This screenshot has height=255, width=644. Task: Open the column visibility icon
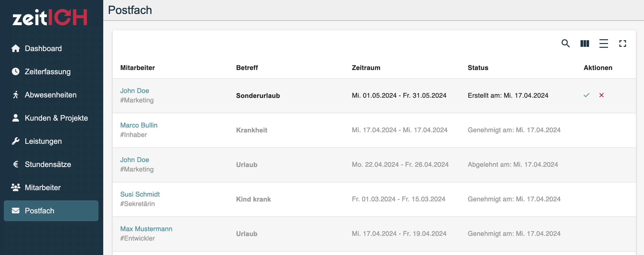pyautogui.click(x=585, y=44)
